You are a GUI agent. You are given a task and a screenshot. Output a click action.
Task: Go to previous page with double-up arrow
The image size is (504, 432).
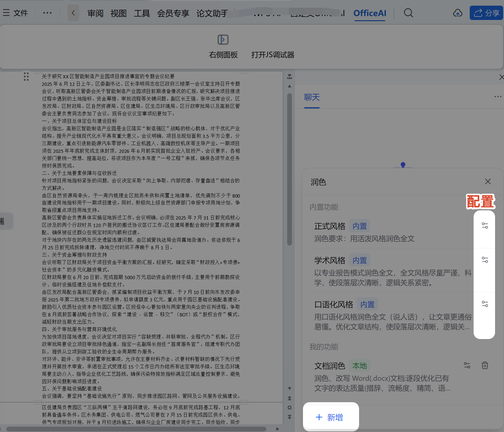289,398
